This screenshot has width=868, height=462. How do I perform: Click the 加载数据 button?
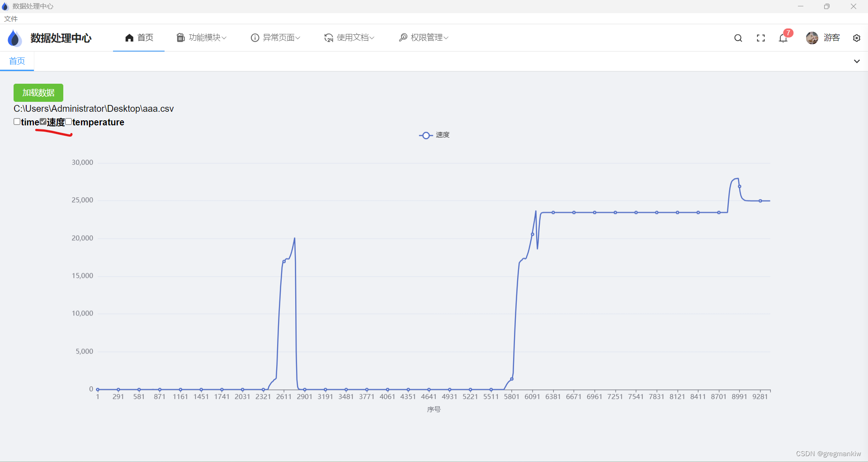38,92
